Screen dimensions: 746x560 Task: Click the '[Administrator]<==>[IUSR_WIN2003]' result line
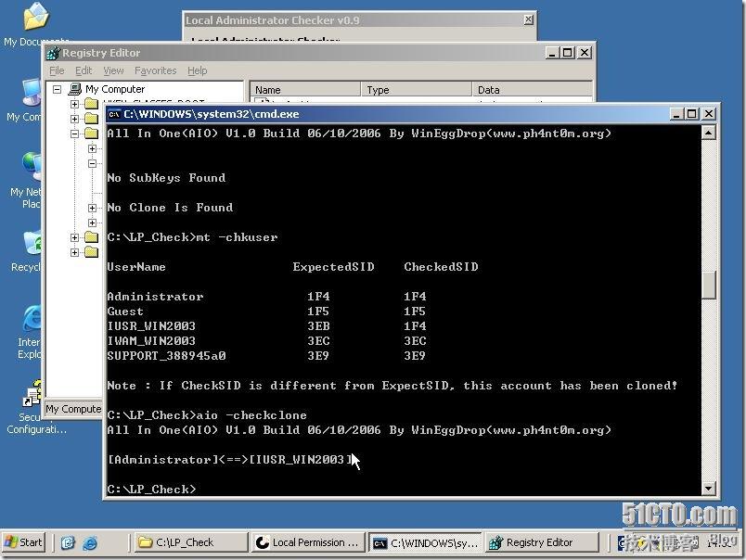click(231, 460)
